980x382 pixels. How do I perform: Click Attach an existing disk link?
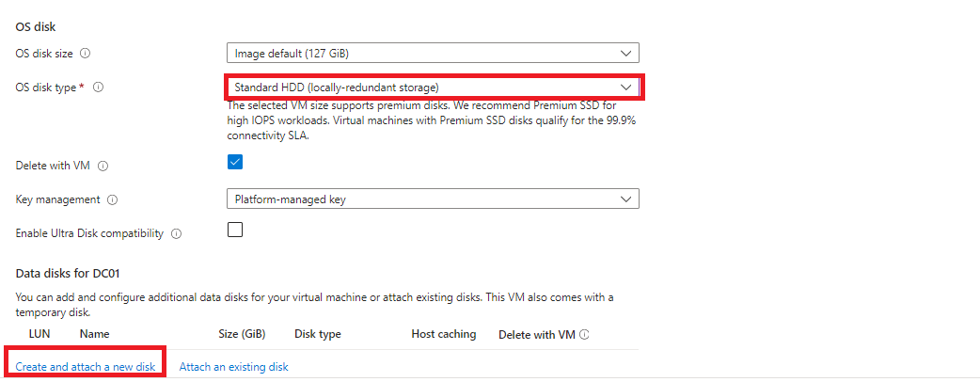click(x=233, y=366)
